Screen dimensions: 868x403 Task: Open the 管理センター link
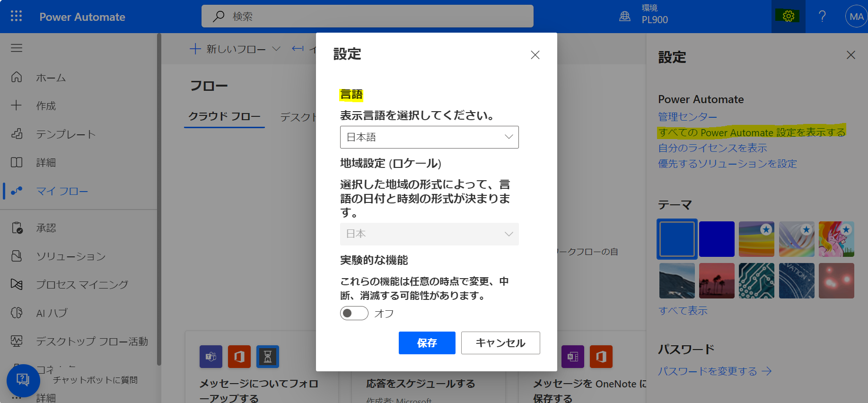688,116
